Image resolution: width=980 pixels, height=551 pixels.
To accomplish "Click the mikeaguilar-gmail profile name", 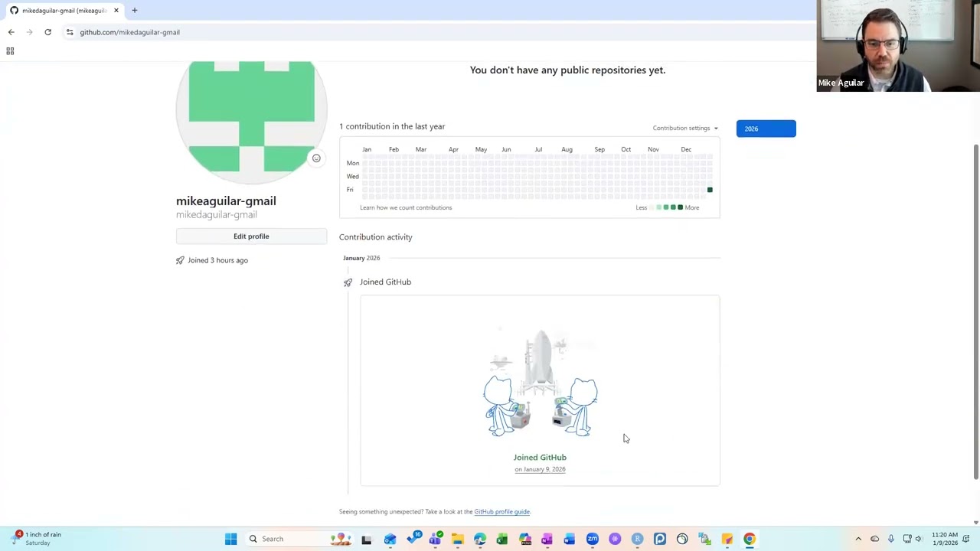I will [x=226, y=201].
